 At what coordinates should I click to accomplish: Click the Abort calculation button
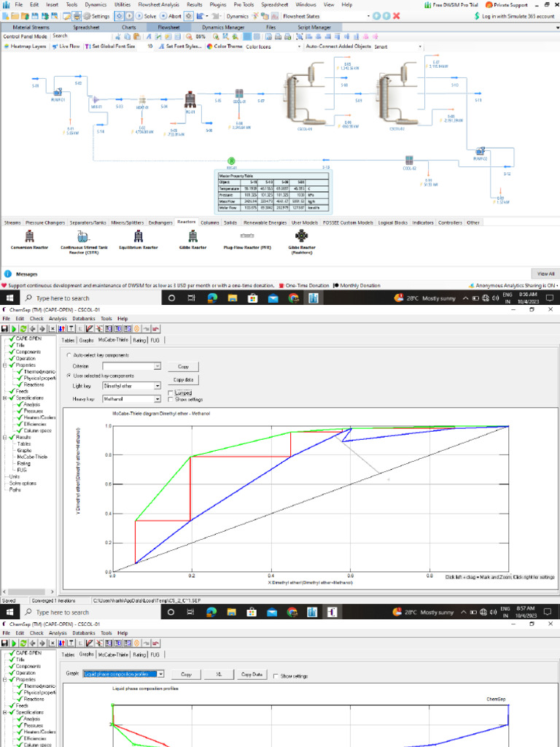171,16
